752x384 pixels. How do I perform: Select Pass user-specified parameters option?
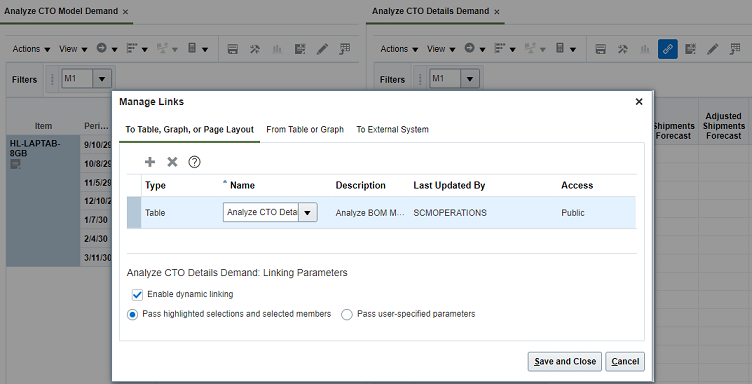click(347, 315)
